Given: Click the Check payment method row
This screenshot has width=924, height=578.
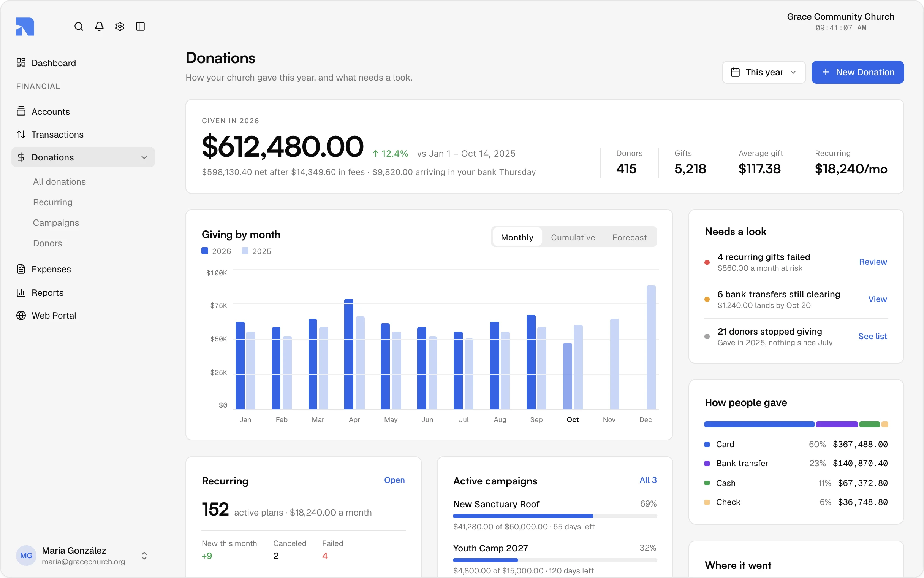Looking at the screenshot, I should [796, 502].
